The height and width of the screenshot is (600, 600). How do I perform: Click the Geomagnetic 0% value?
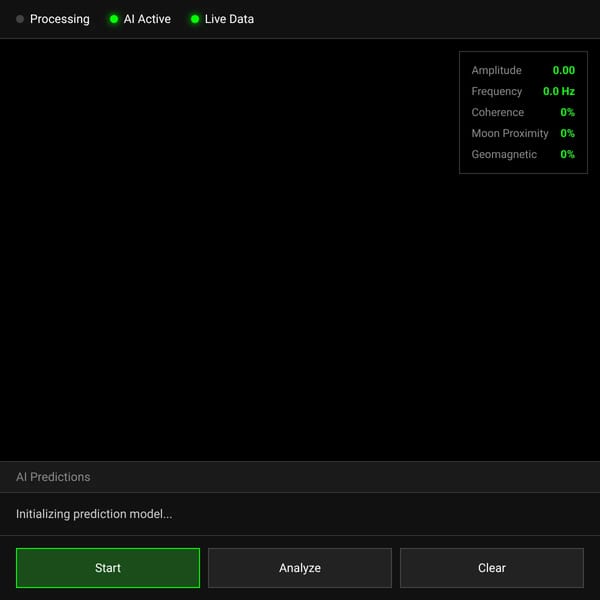click(x=567, y=155)
